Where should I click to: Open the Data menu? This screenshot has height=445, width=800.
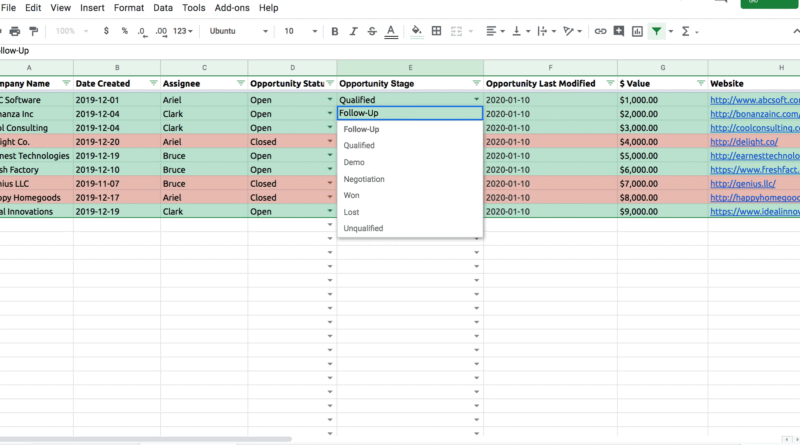[x=162, y=7]
